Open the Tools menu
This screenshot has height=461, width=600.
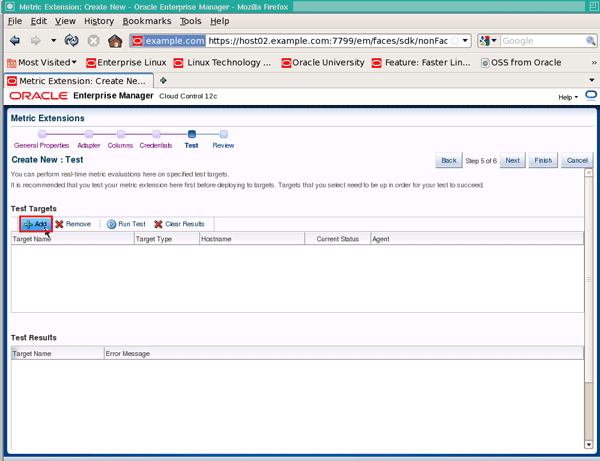(x=191, y=21)
